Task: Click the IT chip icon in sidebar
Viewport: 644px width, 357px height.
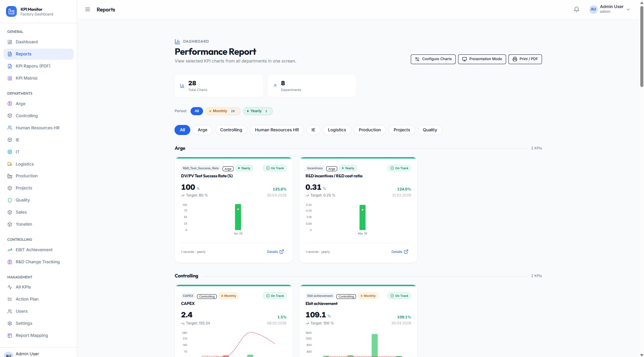Action: click(10, 152)
